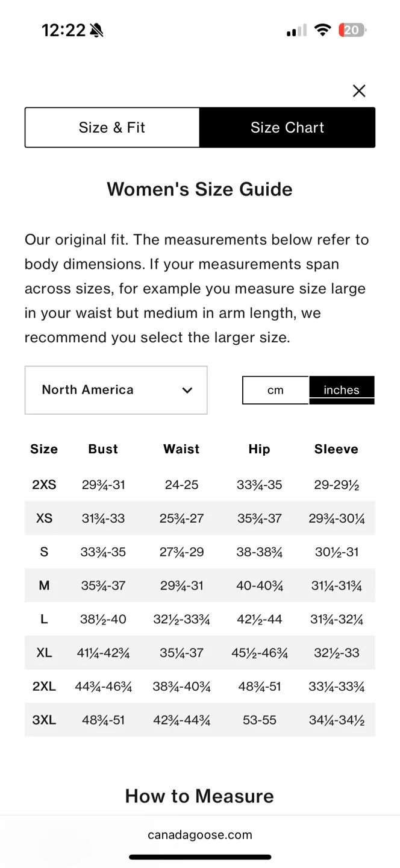
Task: Select inches as measurement unit
Action: pos(342,390)
